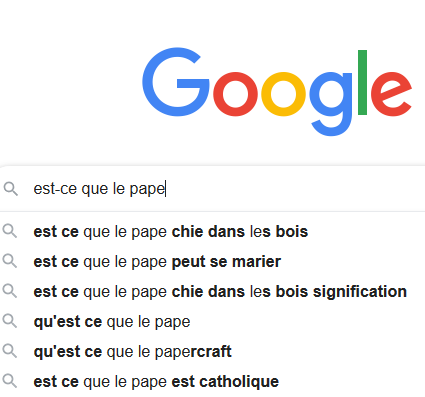The image size is (425, 397).
Task: Click magnifier icon beside 'chie dans les bois' suggestion
Action: pos(10,231)
